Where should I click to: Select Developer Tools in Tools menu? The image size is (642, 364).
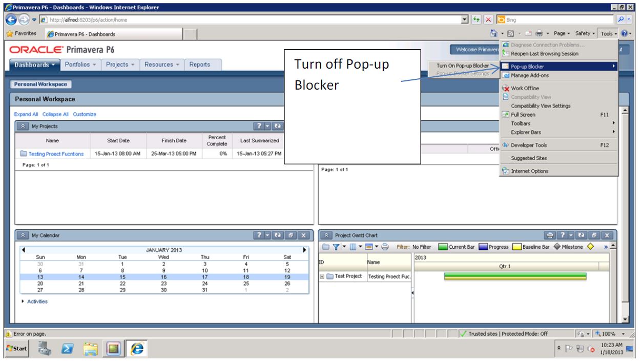click(559, 145)
